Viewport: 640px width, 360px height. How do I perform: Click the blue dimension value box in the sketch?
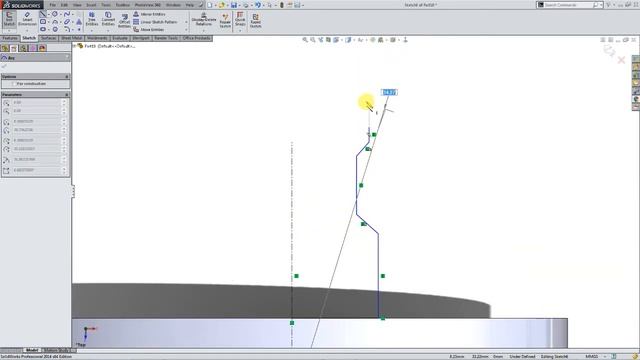[389, 92]
